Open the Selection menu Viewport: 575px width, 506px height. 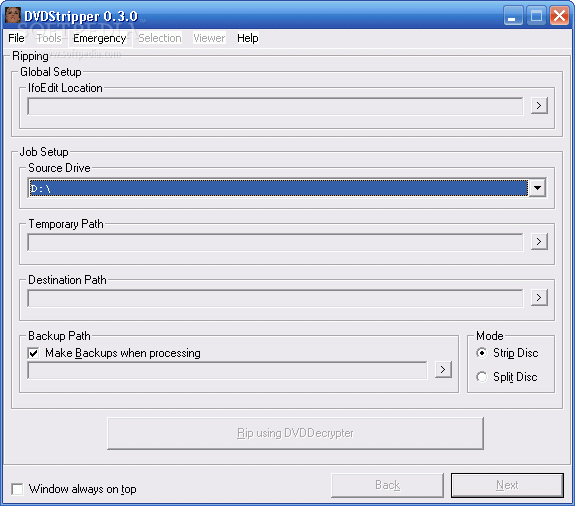[160, 38]
